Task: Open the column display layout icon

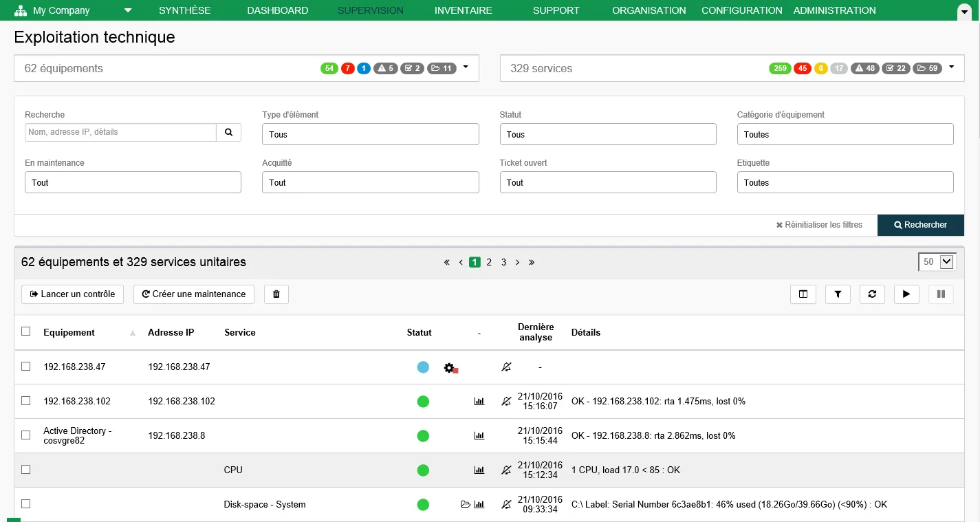Action: click(x=803, y=294)
